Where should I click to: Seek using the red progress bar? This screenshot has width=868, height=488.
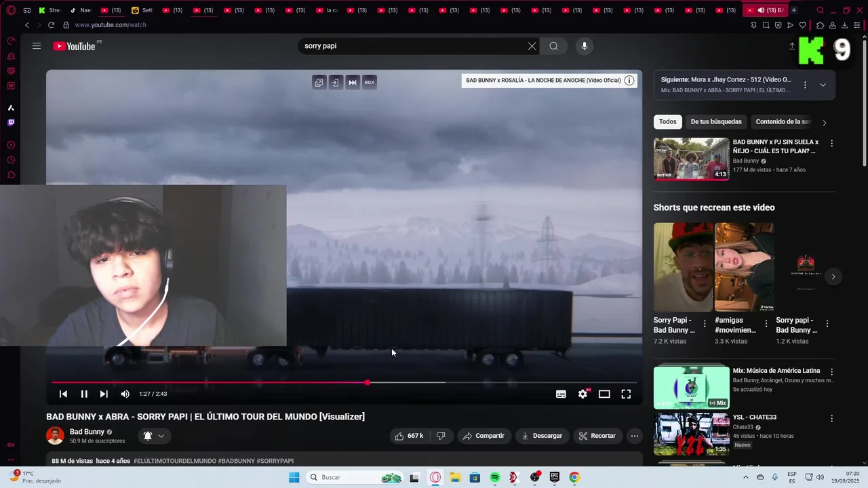[x=344, y=383]
